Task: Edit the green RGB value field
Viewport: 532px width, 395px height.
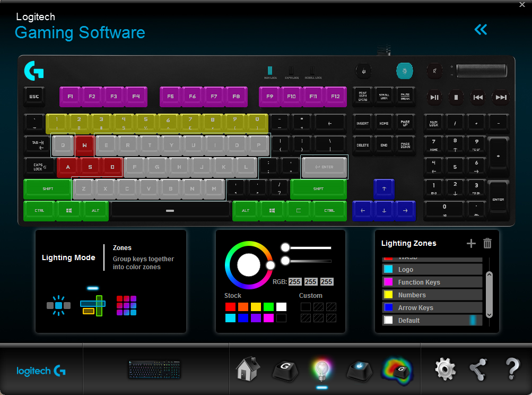Action: [310, 281]
